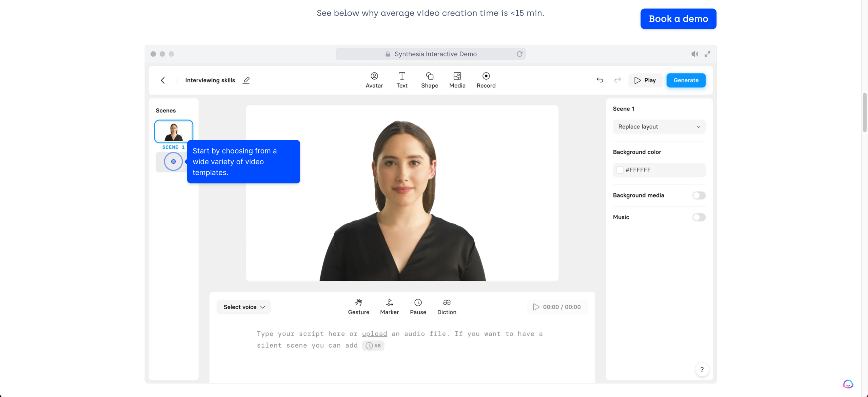Open the Media library
Image resolution: width=868 pixels, height=397 pixels.
pos(457,80)
